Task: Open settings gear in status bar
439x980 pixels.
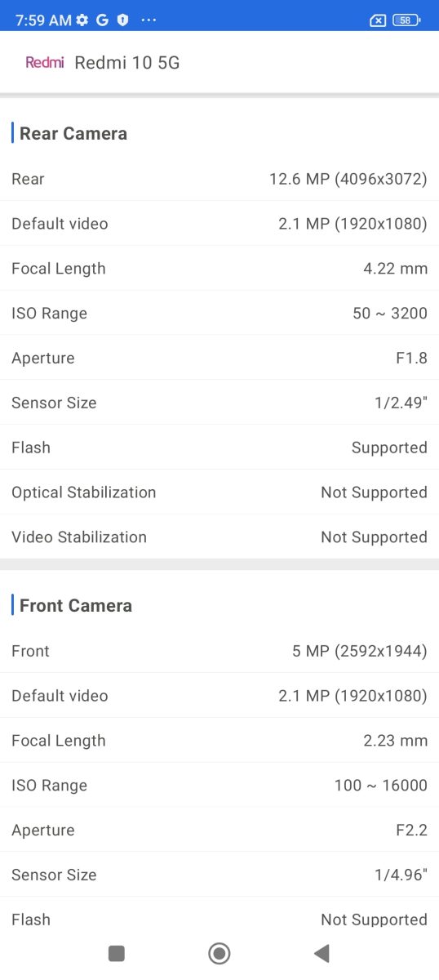Action: (x=82, y=20)
